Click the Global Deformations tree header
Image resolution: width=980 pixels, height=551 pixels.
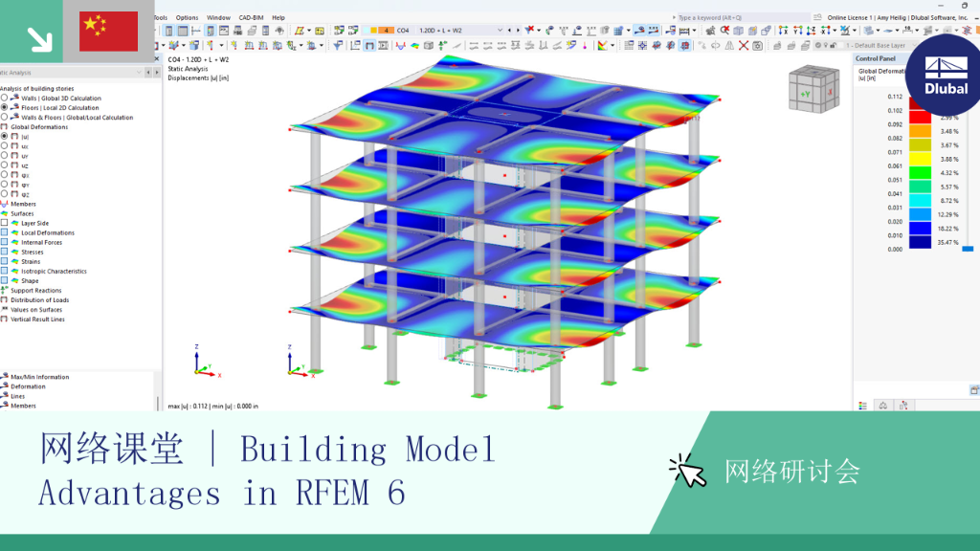(x=38, y=127)
